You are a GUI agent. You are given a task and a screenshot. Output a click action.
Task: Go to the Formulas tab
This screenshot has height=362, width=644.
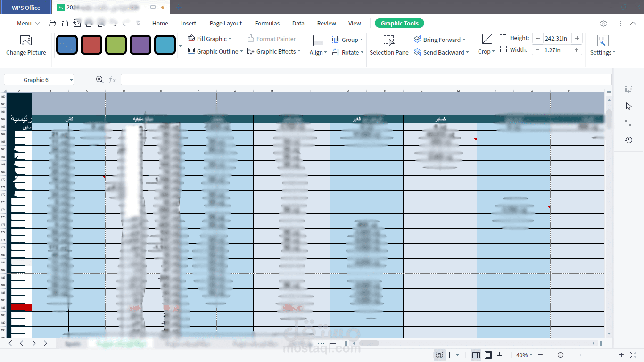[267, 23]
